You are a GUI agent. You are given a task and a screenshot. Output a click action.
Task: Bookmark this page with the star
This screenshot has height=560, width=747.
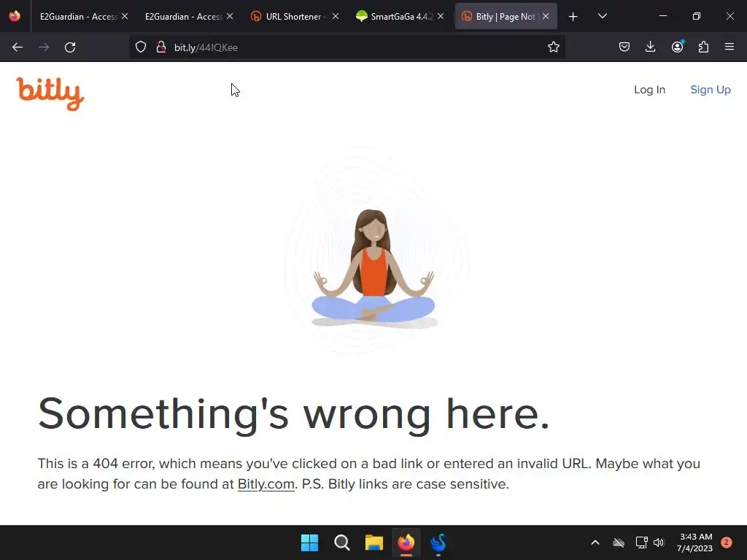coord(553,47)
